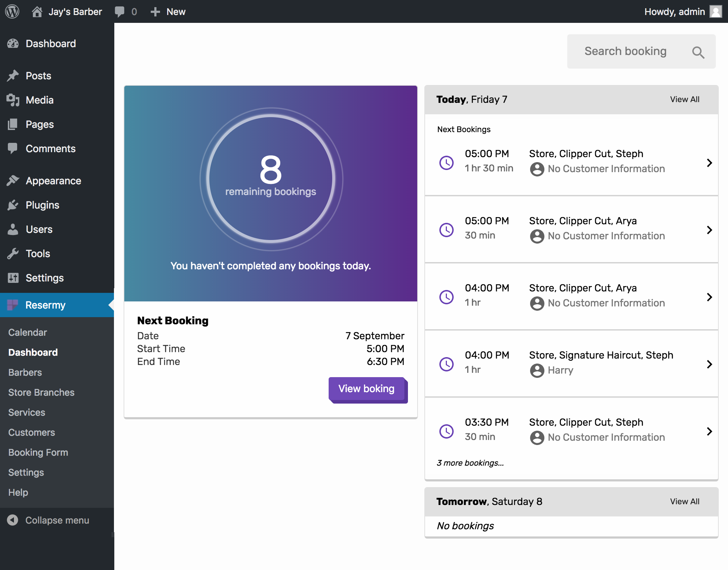This screenshot has width=728, height=570.
Task: Click Jay's Barber site link
Action: click(75, 12)
